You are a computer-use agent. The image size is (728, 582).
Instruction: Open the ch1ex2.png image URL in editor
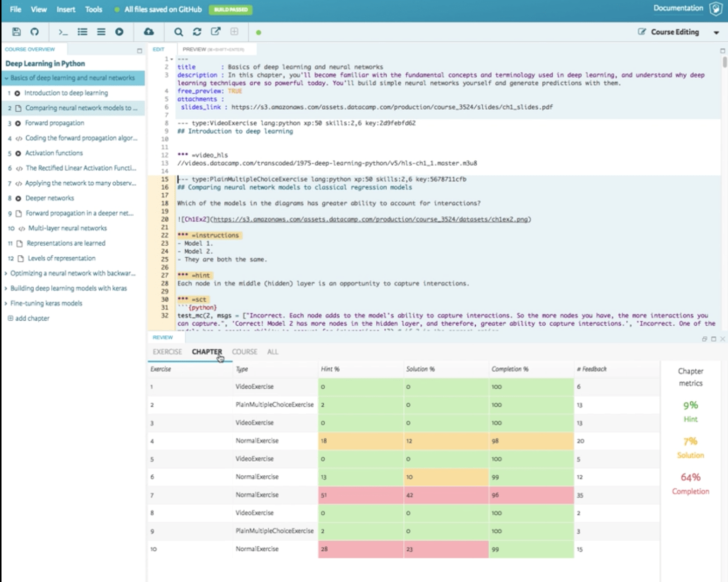coord(371,220)
